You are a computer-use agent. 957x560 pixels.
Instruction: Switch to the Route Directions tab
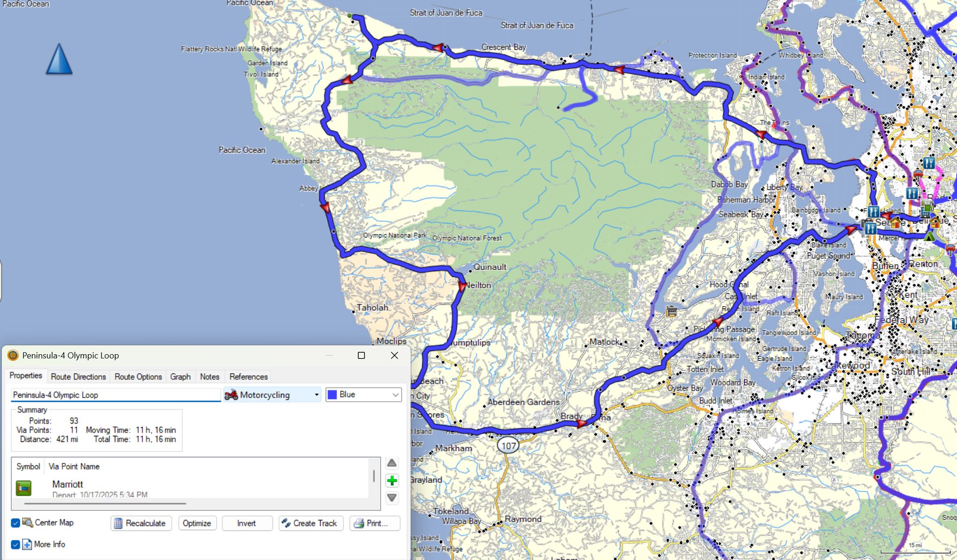pyautogui.click(x=78, y=377)
